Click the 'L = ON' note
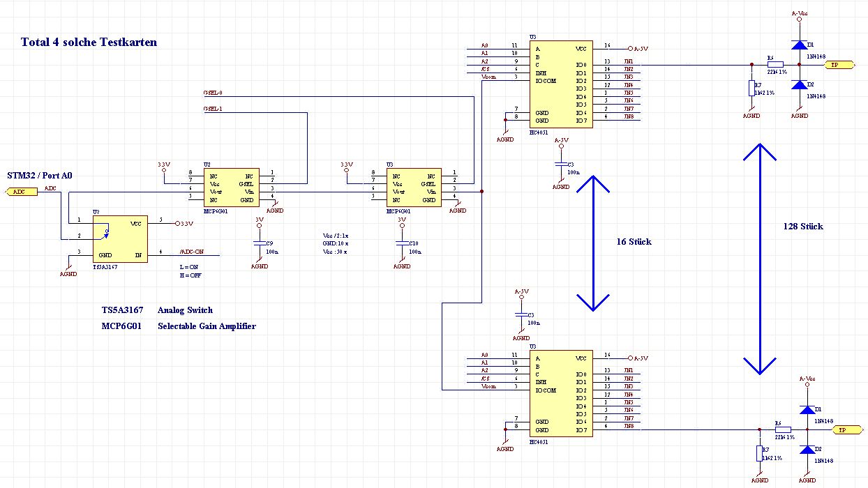Image resolution: width=868 pixels, height=488 pixels. click(188, 267)
